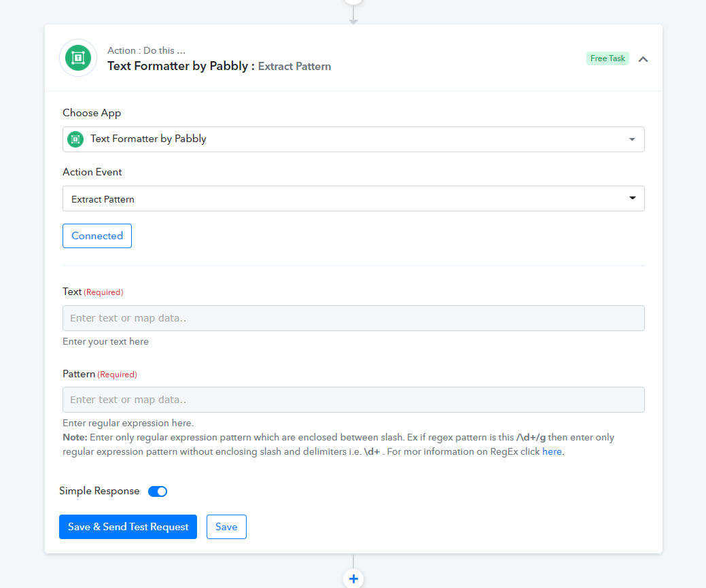Open the RegEx 'here' link
Screen dimensions: 706x588
(x=552, y=451)
